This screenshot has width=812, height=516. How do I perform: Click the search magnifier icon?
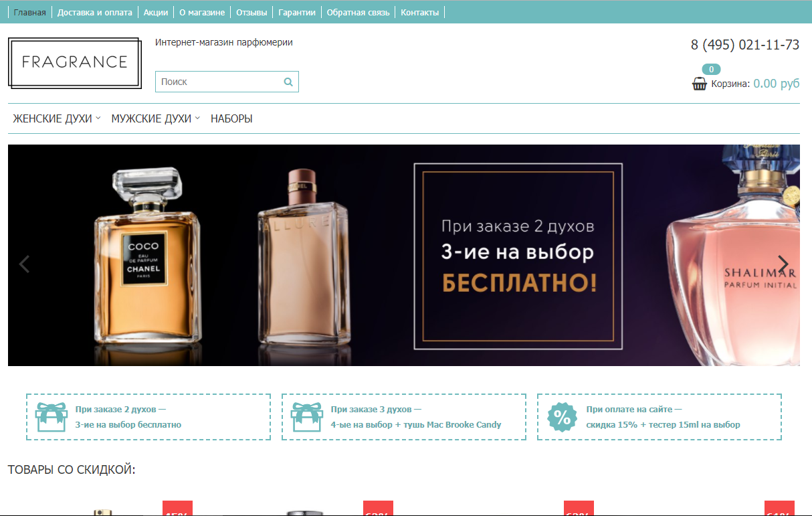[288, 82]
